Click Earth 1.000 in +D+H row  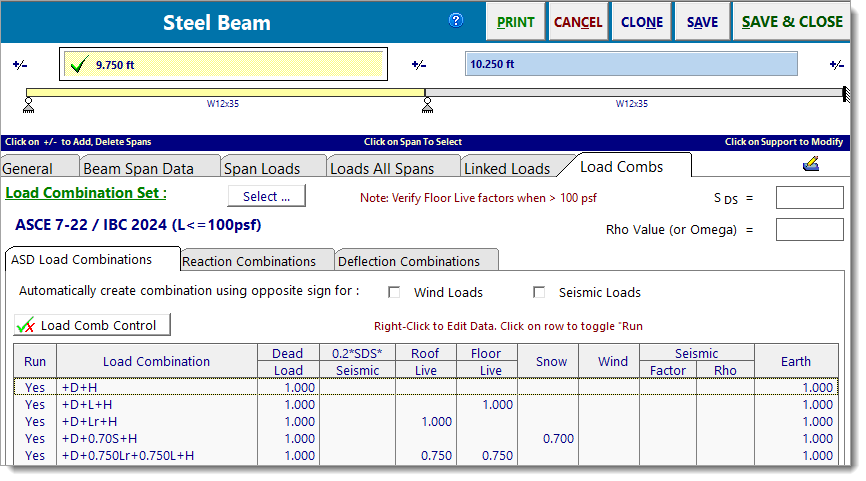817,388
